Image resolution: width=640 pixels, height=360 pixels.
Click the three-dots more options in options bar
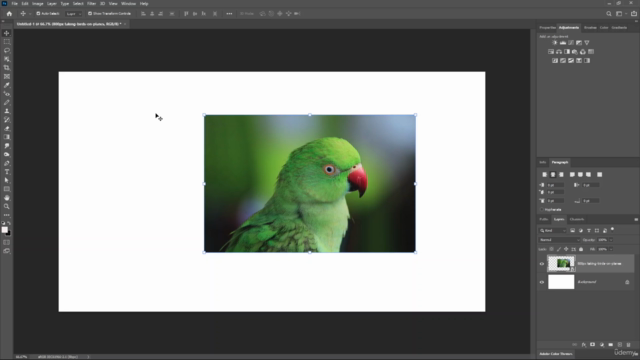coord(229,13)
